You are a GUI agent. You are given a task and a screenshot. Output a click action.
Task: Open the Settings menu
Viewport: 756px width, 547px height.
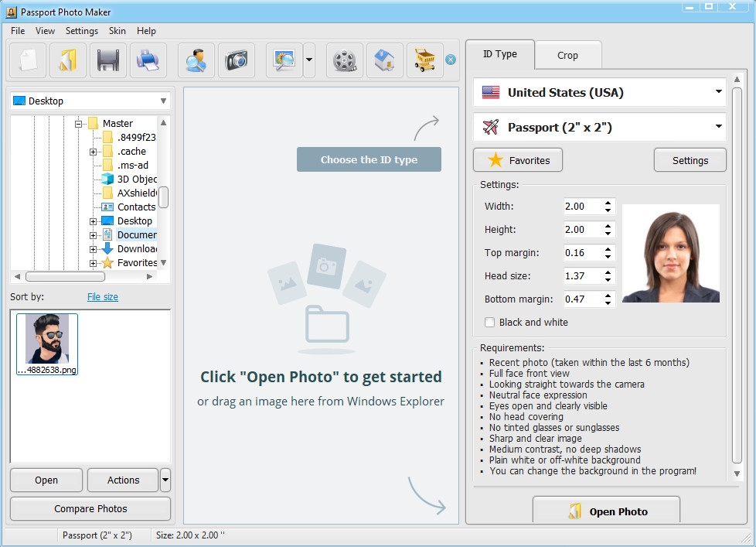(x=81, y=31)
